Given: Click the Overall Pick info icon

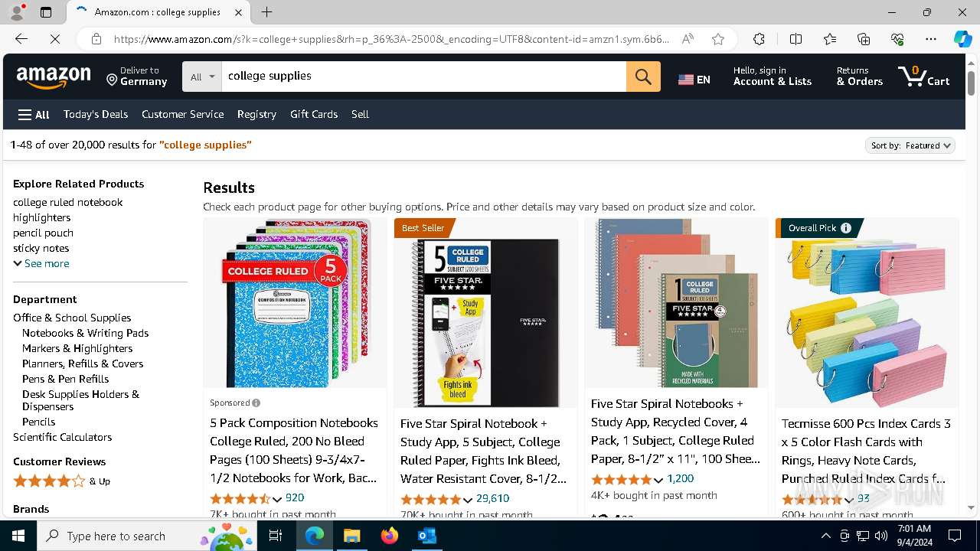Looking at the screenshot, I should (x=846, y=228).
